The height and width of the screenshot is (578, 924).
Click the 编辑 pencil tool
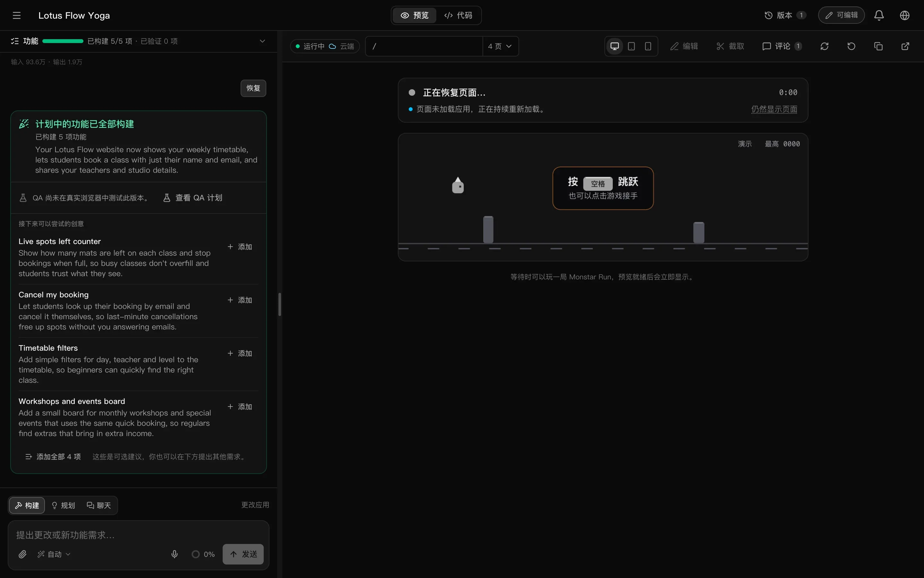coord(684,46)
